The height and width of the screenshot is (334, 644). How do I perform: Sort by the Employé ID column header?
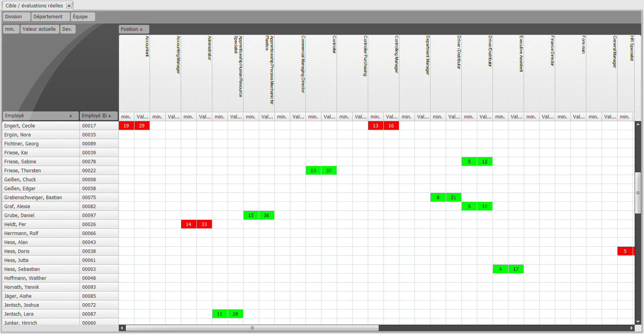coord(99,116)
